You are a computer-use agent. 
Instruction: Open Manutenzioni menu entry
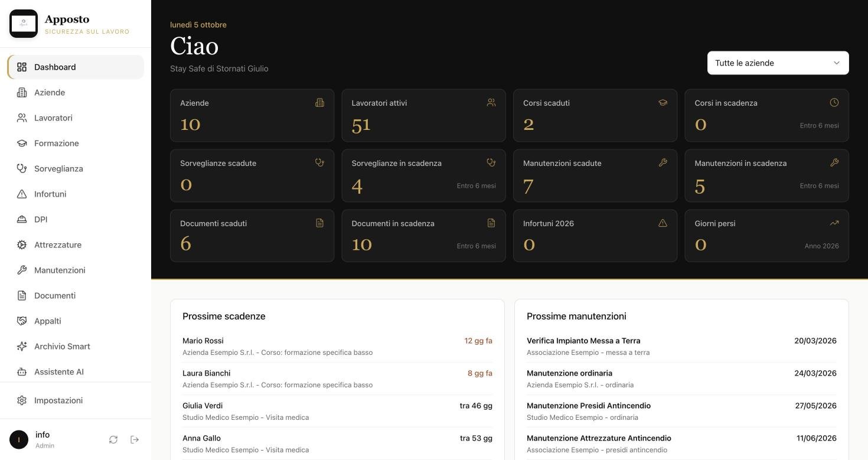tap(76, 270)
